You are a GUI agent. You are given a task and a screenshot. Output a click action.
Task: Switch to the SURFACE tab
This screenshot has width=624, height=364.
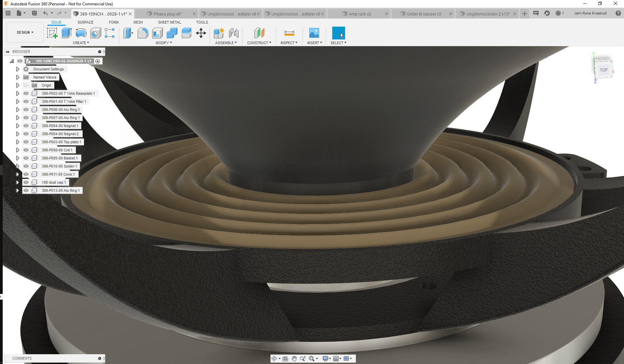coord(85,22)
